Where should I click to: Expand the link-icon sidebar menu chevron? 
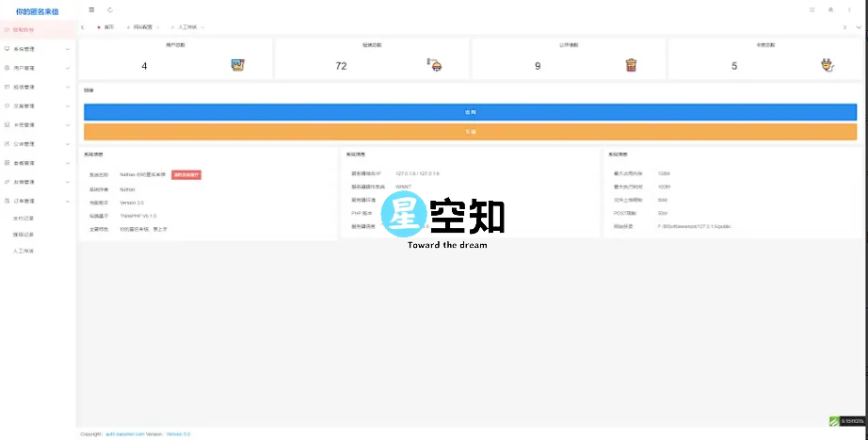pyautogui.click(x=68, y=182)
